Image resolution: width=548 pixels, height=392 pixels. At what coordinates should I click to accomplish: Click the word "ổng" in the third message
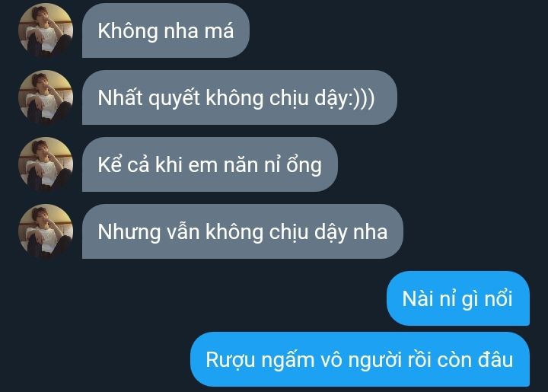[304, 165]
